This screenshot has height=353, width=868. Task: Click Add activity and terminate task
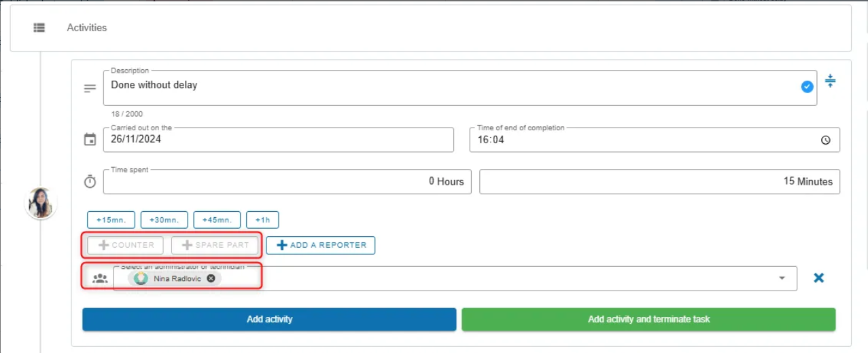click(x=648, y=319)
